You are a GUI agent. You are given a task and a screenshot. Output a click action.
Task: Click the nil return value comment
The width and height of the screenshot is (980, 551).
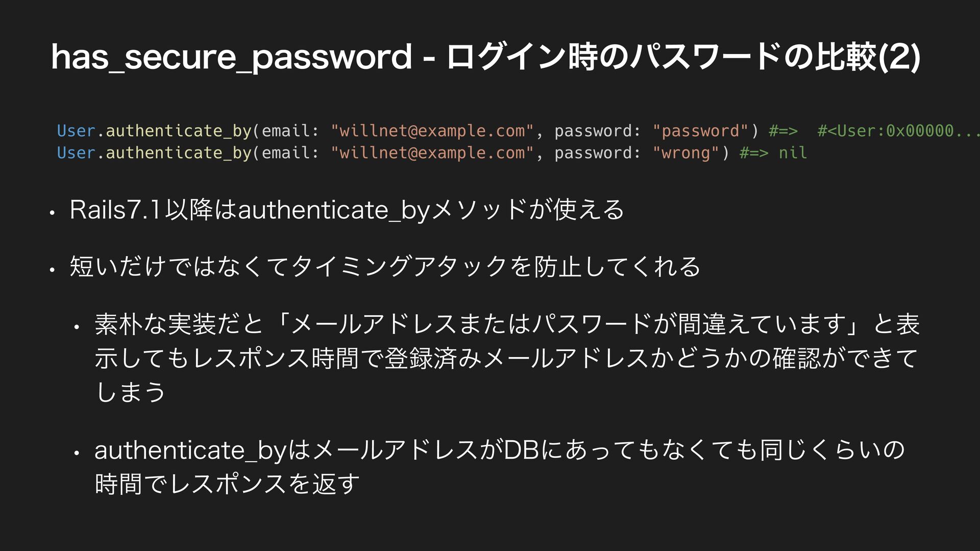click(792, 153)
